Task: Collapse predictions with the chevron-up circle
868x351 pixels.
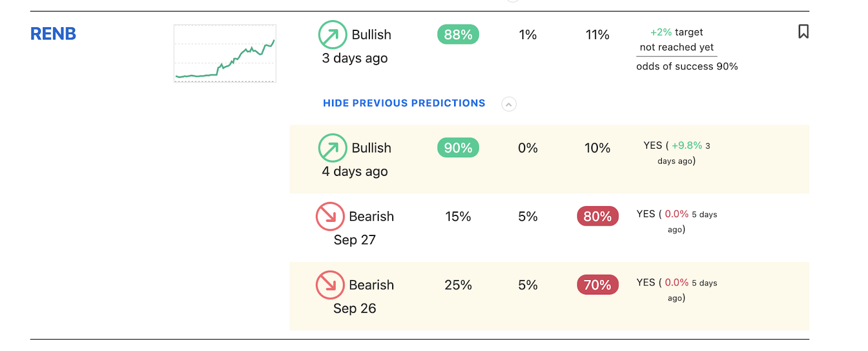Action: pos(509,104)
